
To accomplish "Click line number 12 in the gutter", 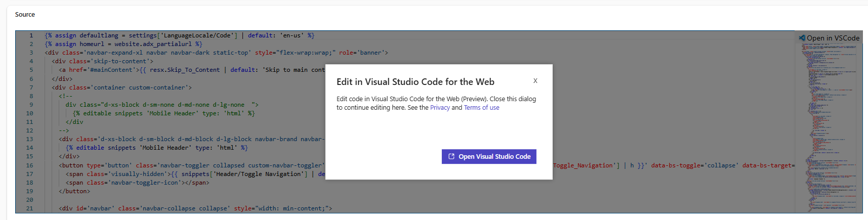I will [29, 130].
